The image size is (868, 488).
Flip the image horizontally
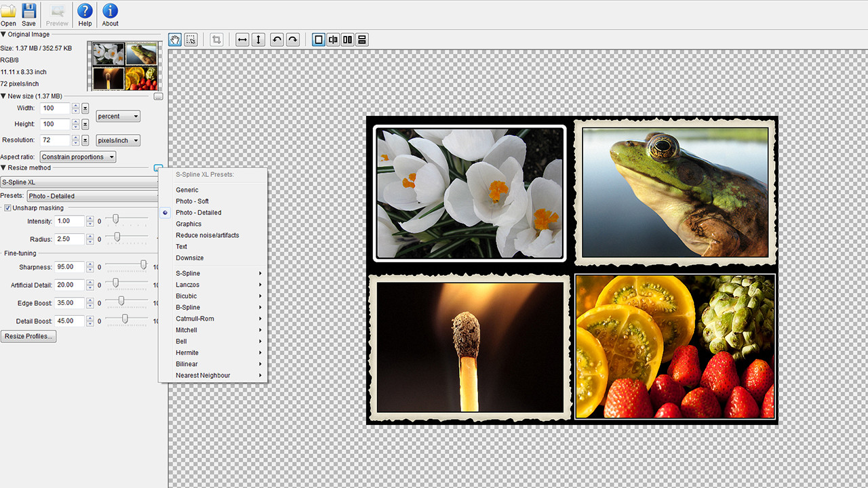(x=242, y=40)
